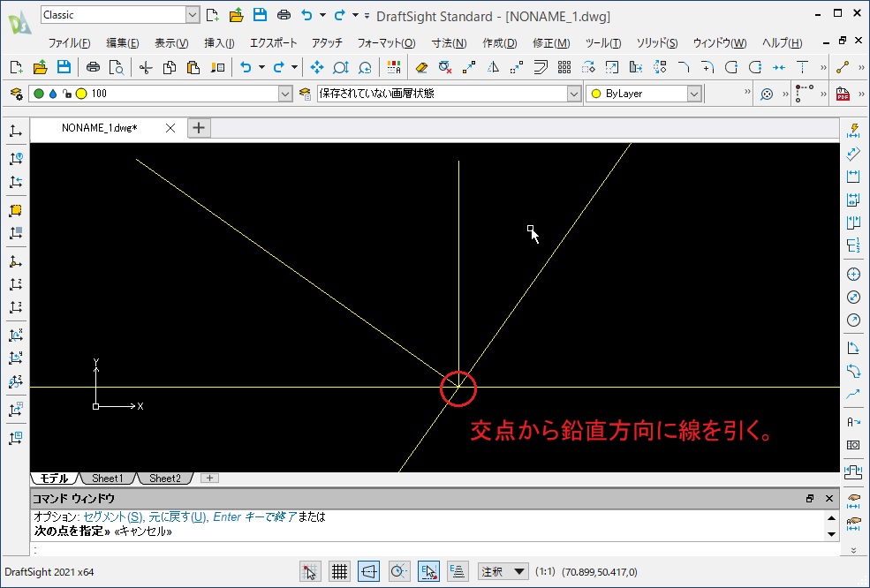
Task: Toggle Snap mode in the status bar
Action: pos(310,571)
